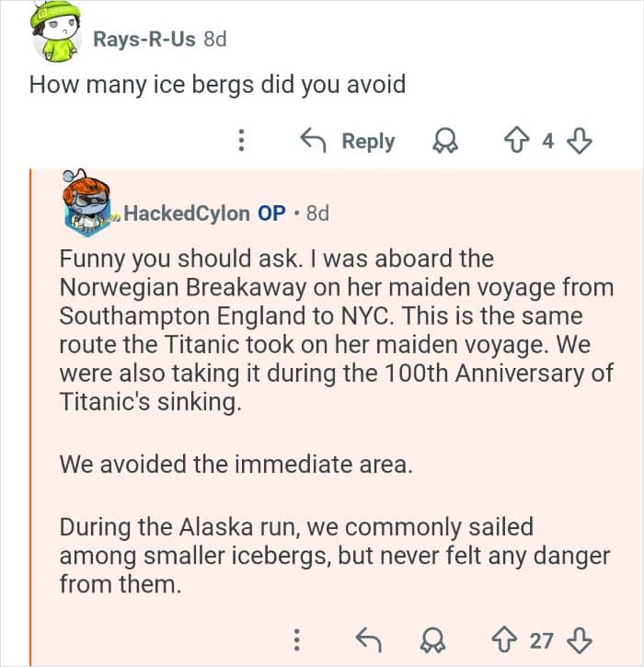The width and height of the screenshot is (644, 667).
Task: Click the vote count 27
Action: coord(541,640)
